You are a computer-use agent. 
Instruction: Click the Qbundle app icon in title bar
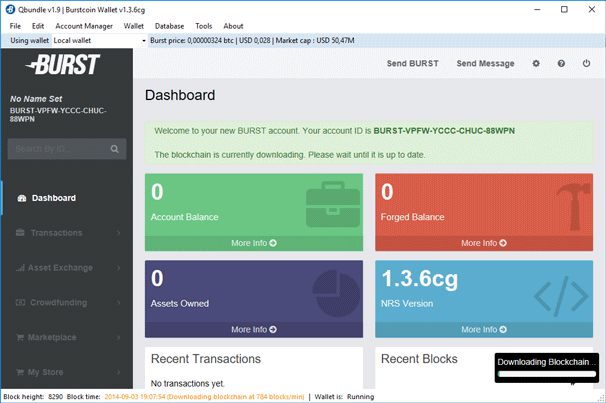[10, 10]
